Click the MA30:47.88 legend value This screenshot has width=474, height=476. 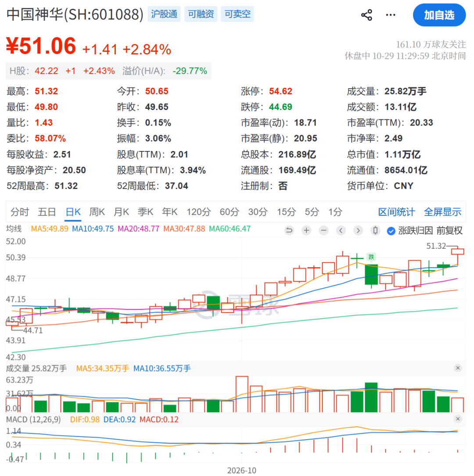[x=184, y=229]
